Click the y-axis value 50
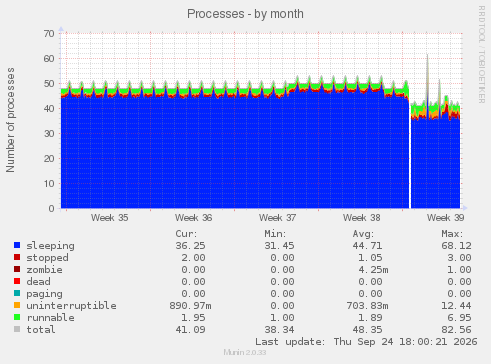This screenshot has height=364, width=491. click(49, 83)
